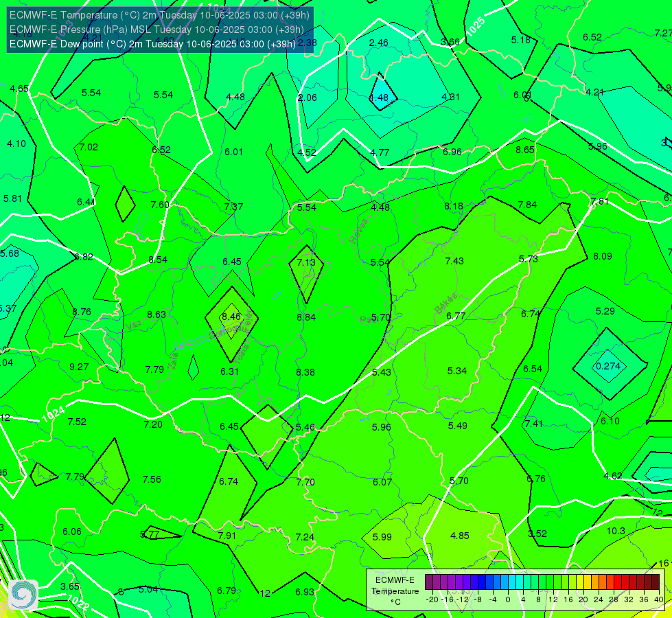Screen dimensions: 672x618
Task: Click the 7.41 dew point value
Action: tap(533, 424)
